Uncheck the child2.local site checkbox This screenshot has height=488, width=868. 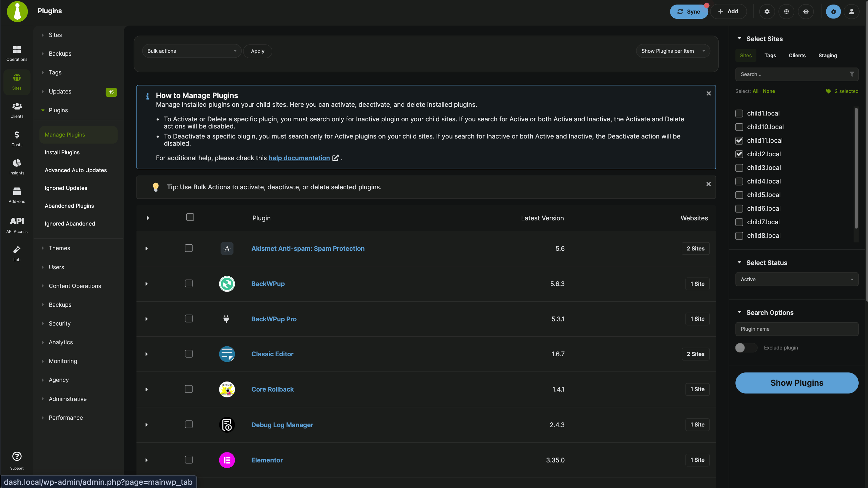click(x=739, y=154)
